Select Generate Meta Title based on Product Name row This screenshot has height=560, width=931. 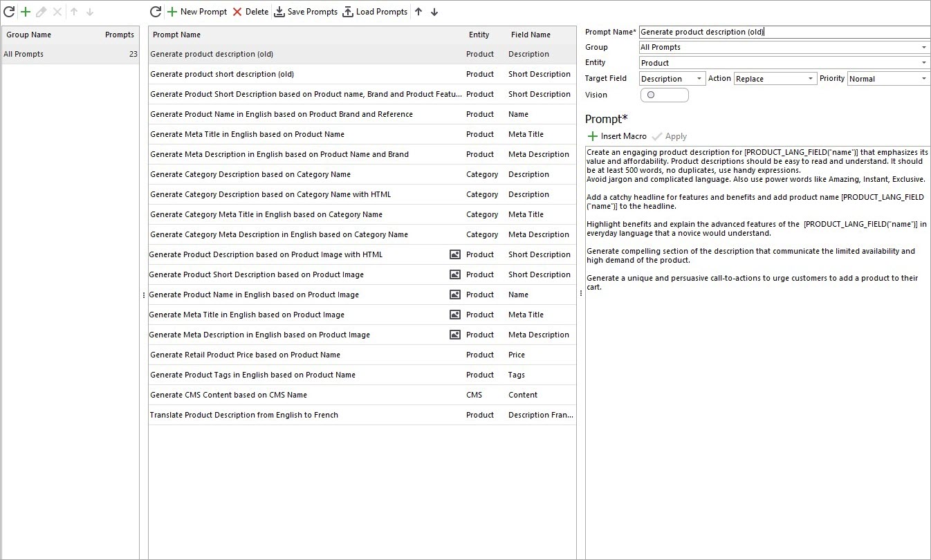click(x=362, y=134)
